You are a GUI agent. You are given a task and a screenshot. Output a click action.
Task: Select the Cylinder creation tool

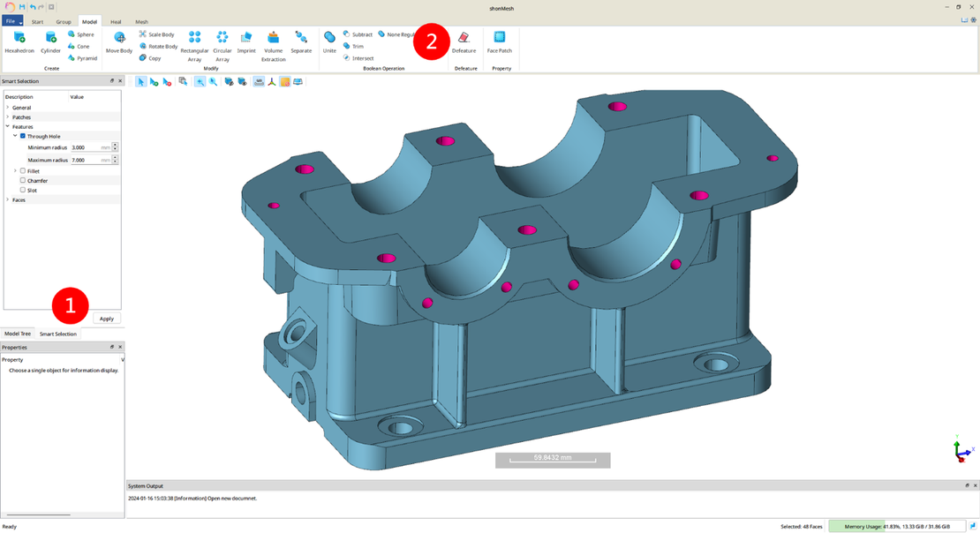[50, 41]
